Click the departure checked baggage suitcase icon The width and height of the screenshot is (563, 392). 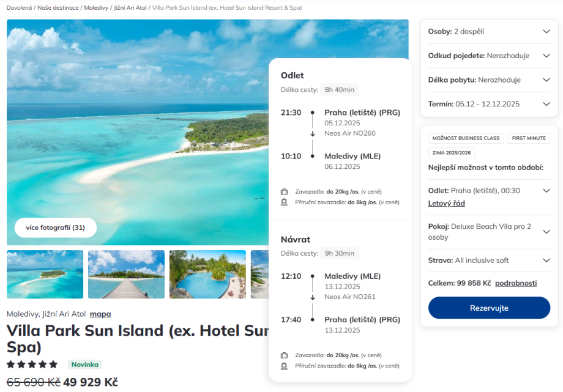pos(284,191)
